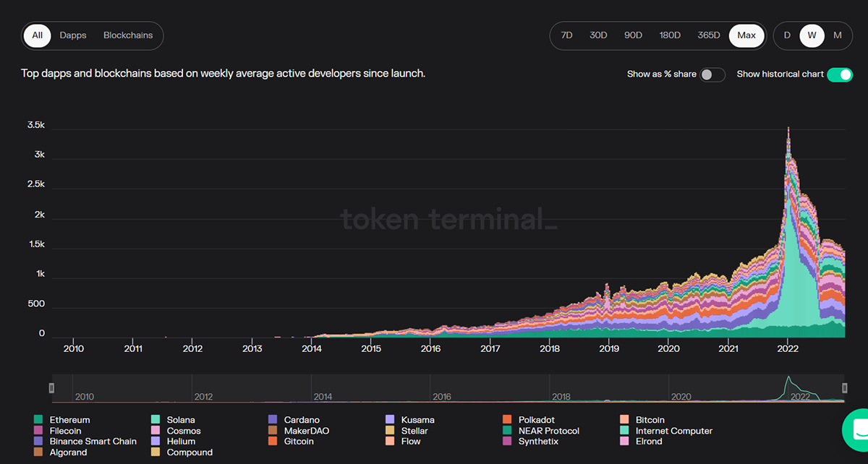
Task: Set the time range to 90D
Action: 633,35
